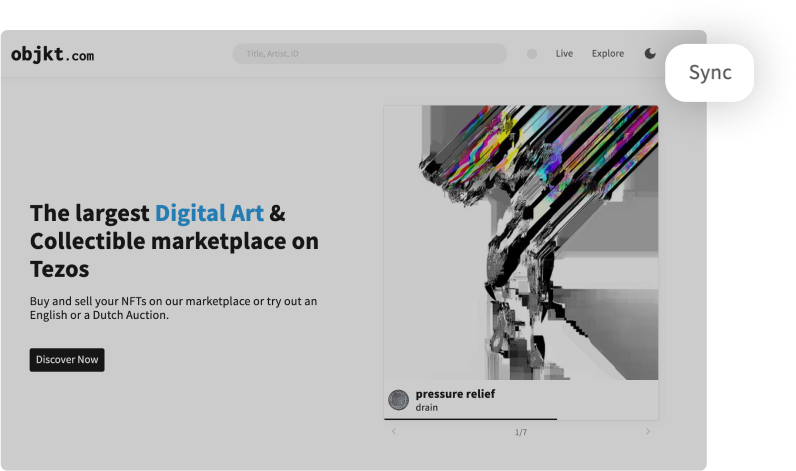796x471 pixels.
Task: Visit the drain artist profile link
Action: (427, 408)
